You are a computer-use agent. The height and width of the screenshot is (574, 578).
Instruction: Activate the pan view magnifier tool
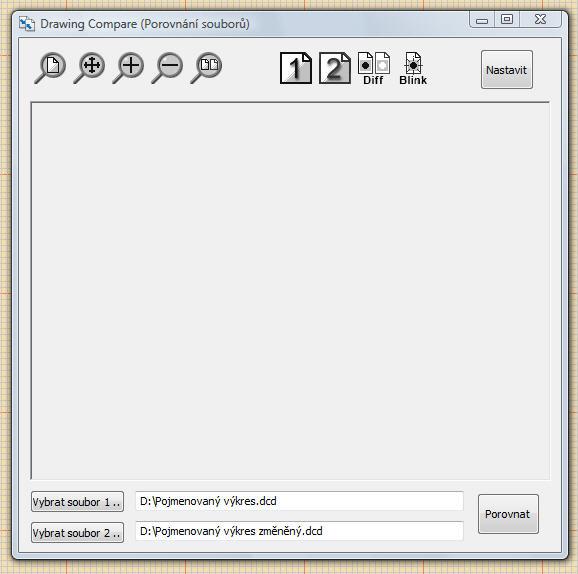tap(90, 68)
